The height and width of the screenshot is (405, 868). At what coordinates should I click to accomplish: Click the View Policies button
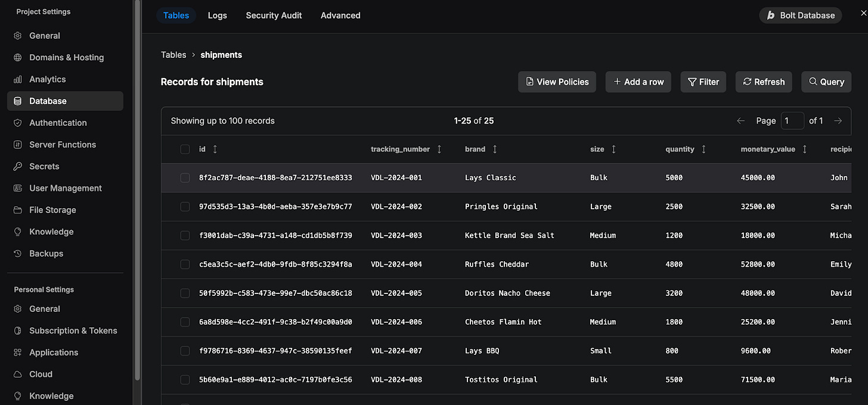[x=557, y=82]
